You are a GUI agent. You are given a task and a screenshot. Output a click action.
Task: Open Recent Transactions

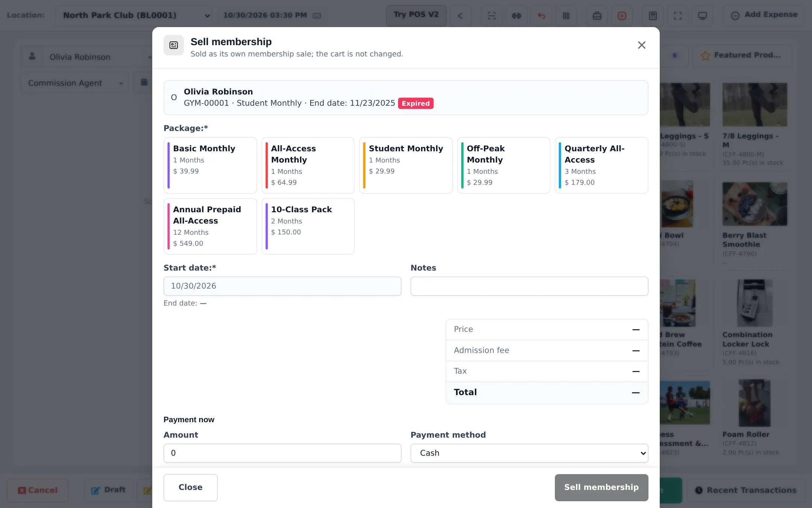[746, 490]
